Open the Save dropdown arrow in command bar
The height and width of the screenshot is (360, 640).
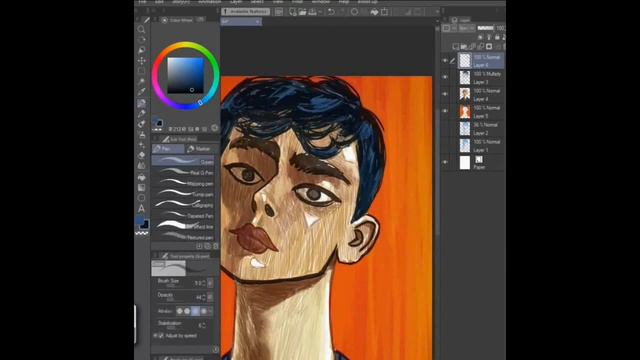click(320, 12)
